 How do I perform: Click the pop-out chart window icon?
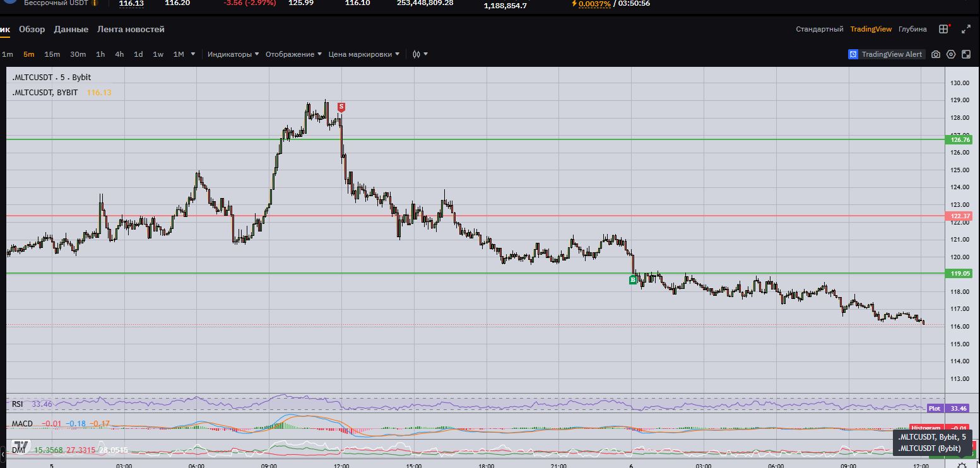966,54
